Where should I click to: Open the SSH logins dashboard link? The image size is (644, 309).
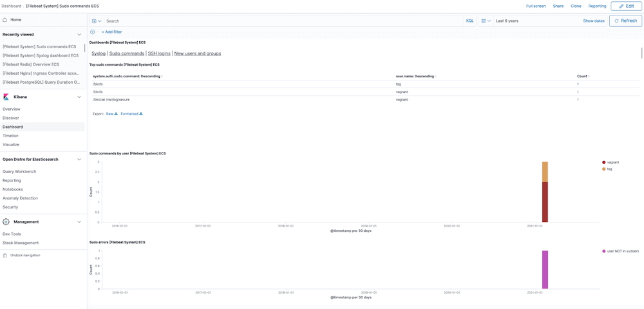159,53
